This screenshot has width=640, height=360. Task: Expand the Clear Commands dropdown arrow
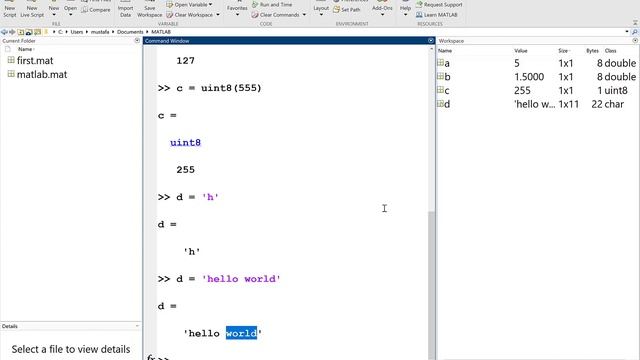pos(304,15)
